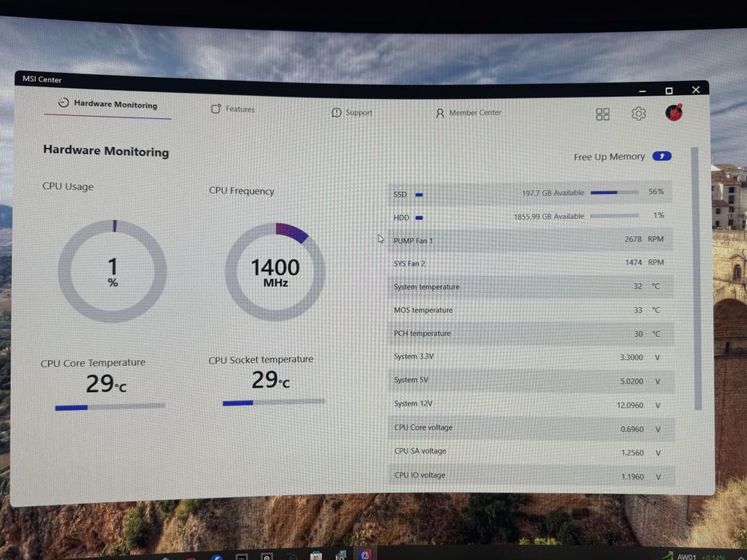Go to the Member Center tab
The image size is (747, 560).
468,113
